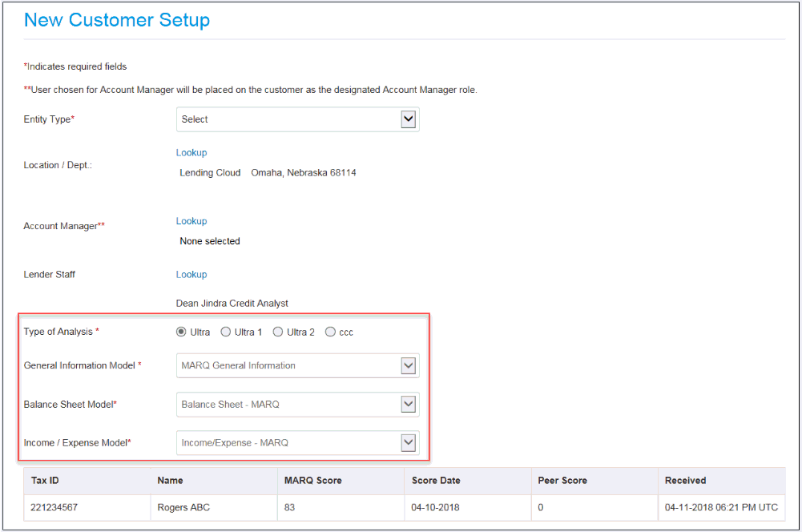802x532 pixels.
Task: Open the Entity Type dropdown arrow
Action: coord(409,119)
